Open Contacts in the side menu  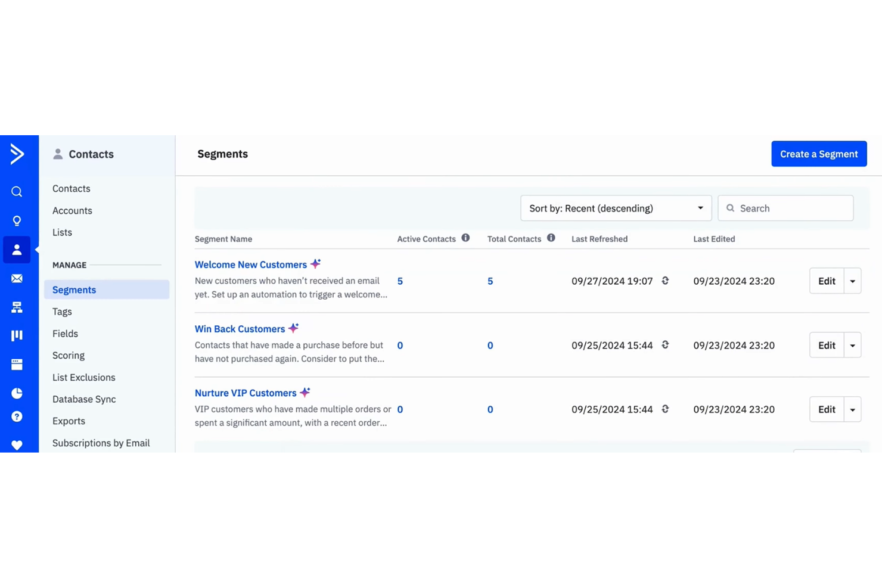[72, 188]
